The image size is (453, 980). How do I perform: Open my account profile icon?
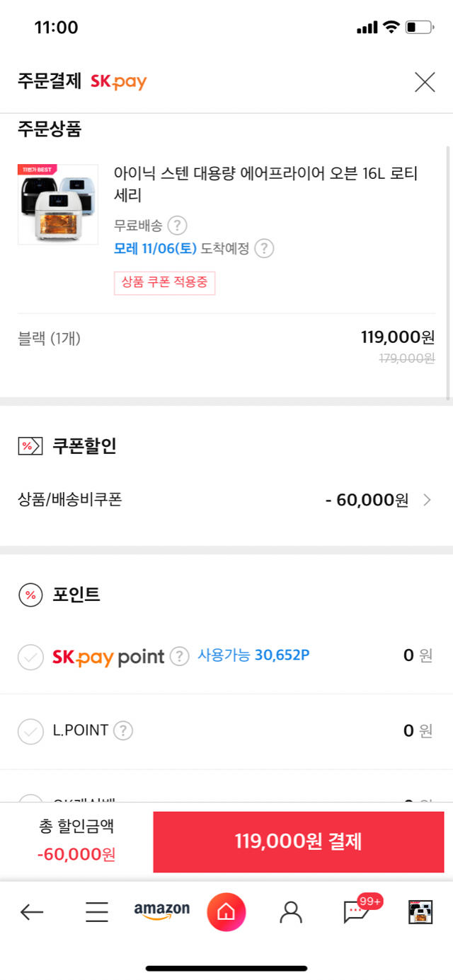coord(291,912)
